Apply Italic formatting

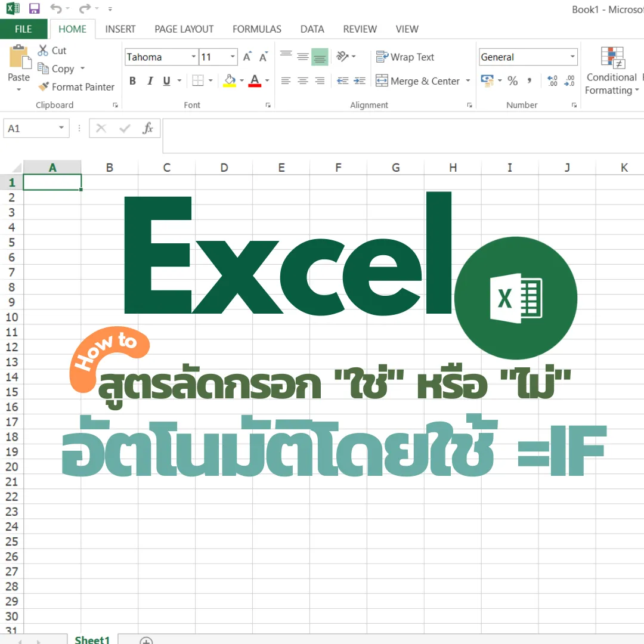click(150, 80)
